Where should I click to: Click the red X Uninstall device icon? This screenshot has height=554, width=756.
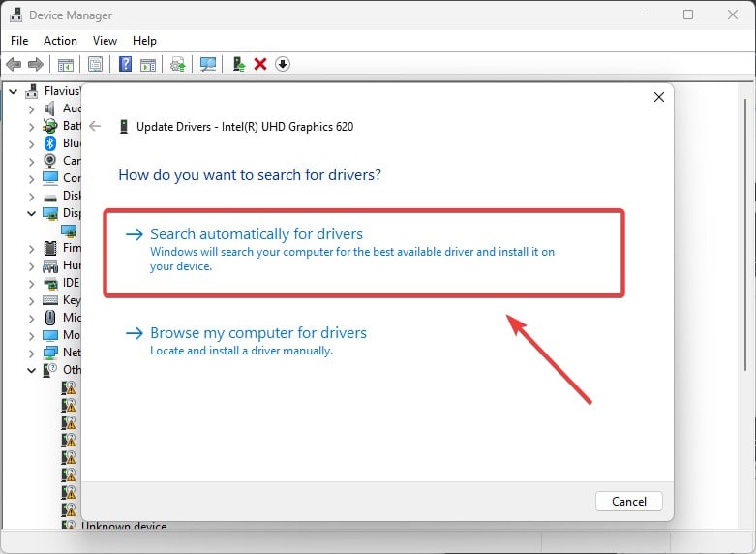pyautogui.click(x=260, y=64)
